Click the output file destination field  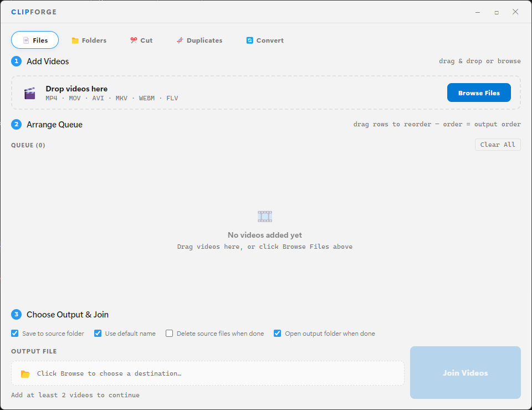click(x=208, y=373)
